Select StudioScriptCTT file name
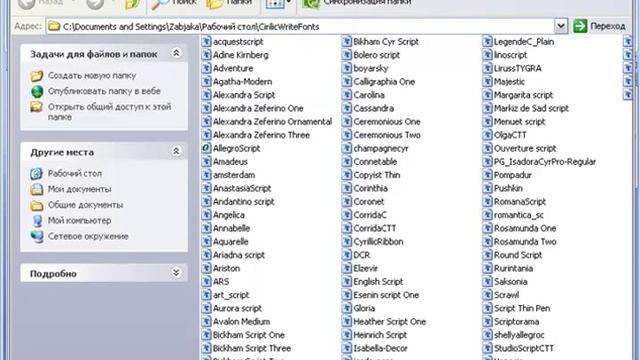This screenshot has height=360, width=640. [524, 348]
